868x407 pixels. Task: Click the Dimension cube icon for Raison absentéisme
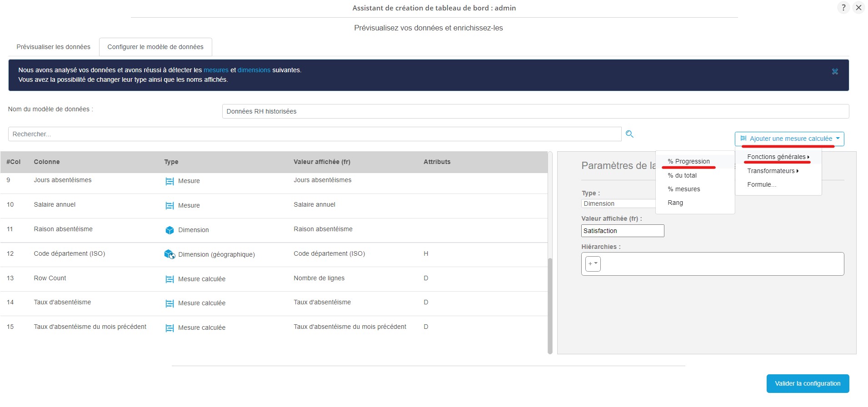point(170,230)
